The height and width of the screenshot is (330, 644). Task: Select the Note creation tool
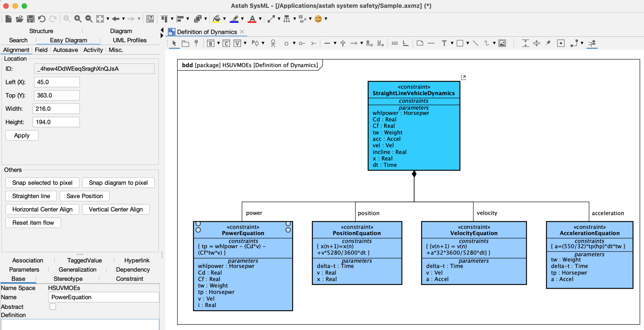420,43
